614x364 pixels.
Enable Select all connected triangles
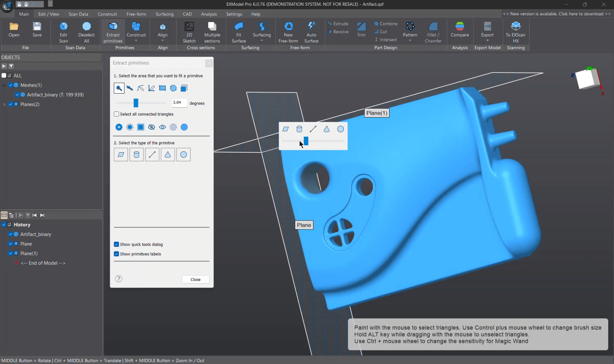[116, 114]
